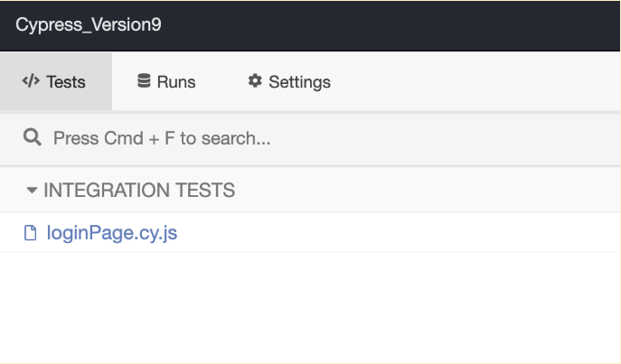The height and width of the screenshot is (364, 621).
Task: Switch to the Tests tab label
Action: pyautogui.click(x=66, y=82)
